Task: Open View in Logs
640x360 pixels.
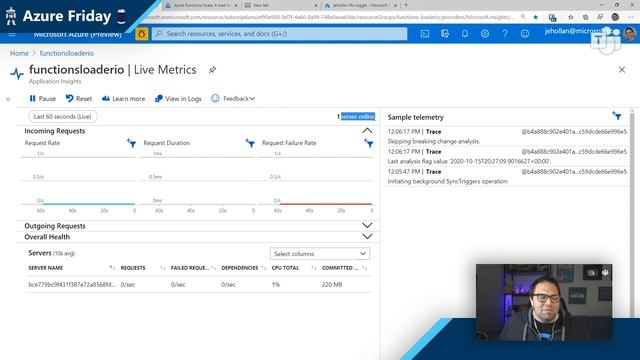Action: [x=178, y=98]
